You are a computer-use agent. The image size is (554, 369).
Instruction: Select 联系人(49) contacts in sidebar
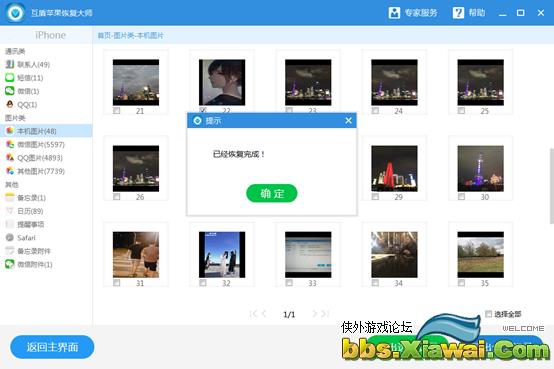[x=28, y=64]
